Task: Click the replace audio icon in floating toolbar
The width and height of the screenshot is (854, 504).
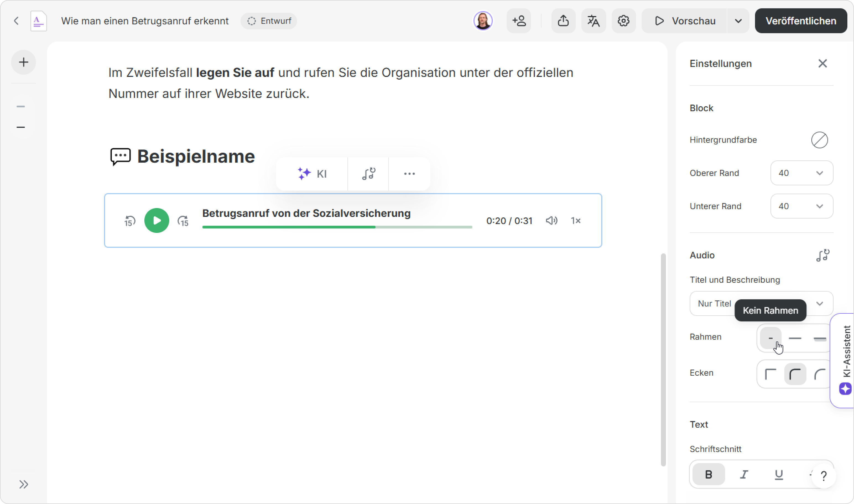Action: [368, 173]
